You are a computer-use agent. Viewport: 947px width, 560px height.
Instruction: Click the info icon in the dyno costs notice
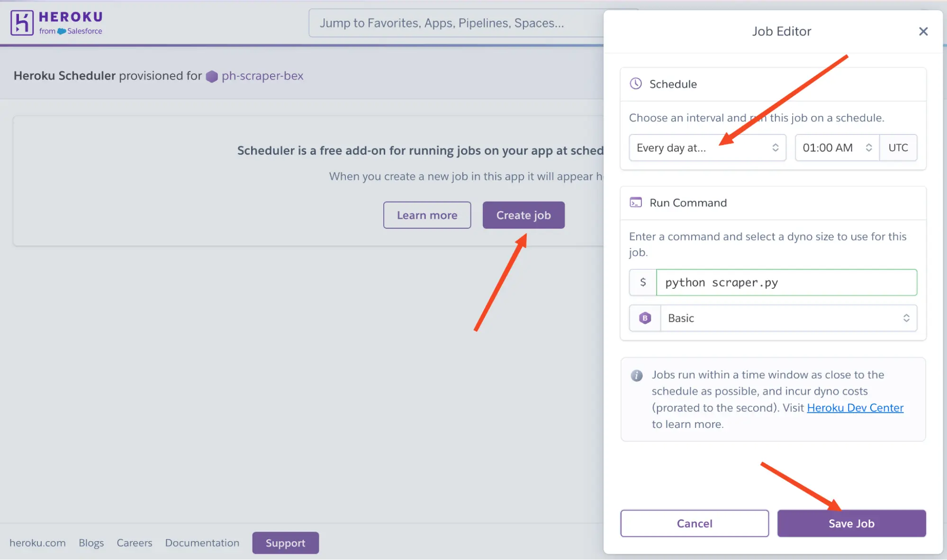pos(637,375)
